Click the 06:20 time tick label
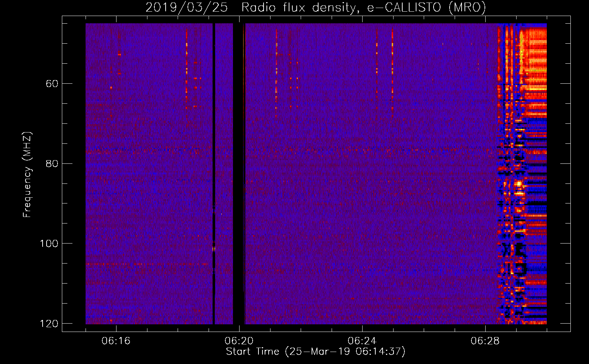Image resolution: width=589 pixels, height=364 pixels. 239,341
